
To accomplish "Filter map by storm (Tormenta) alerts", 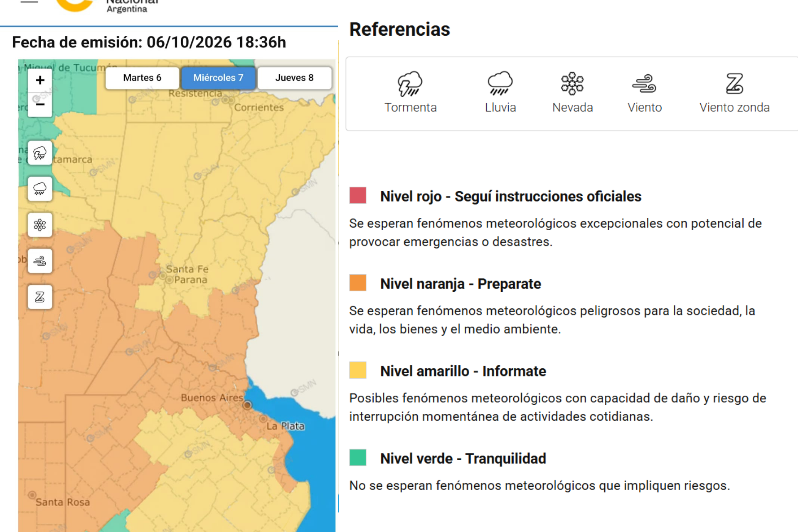I will click(40, 153).
